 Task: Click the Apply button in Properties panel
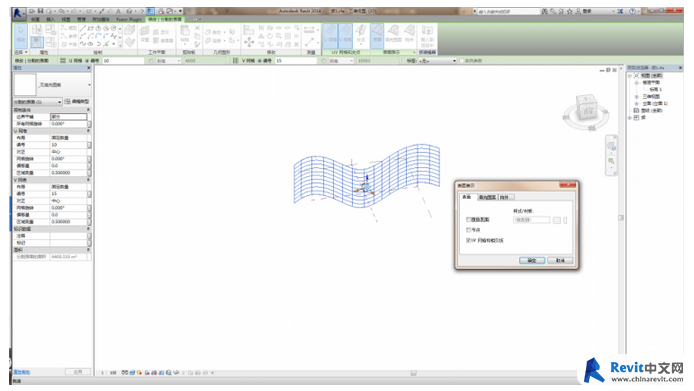pos(78,372)
